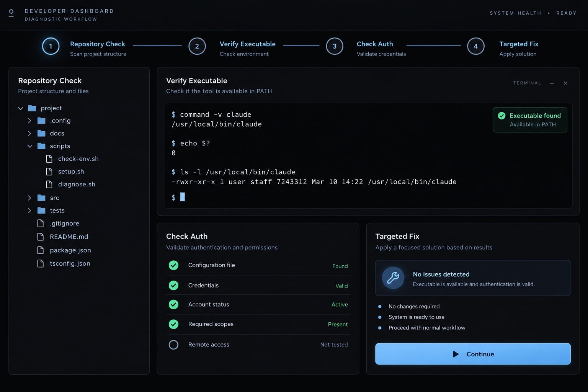Image resolution: width=588 pixels, height=392 pixels.
Task: Minimize the terminal panel
Action: click(552, 83)
